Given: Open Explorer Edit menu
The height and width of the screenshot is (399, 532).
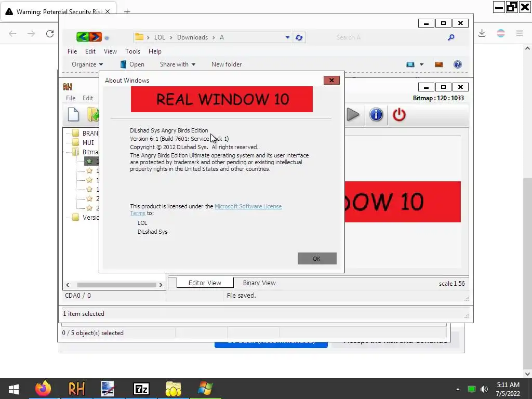Looking at the screenshot, I should pyautogui.click(x=90, y=51).
